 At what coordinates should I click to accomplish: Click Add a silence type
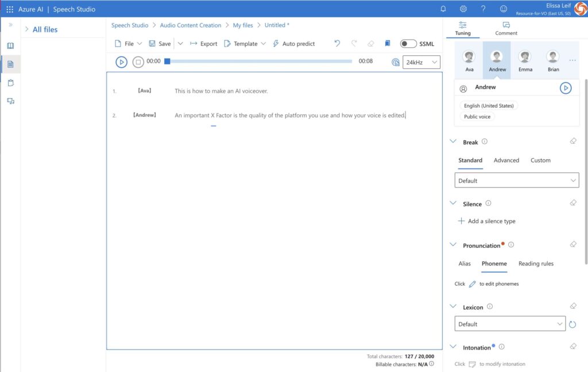[x=486, y=221]
